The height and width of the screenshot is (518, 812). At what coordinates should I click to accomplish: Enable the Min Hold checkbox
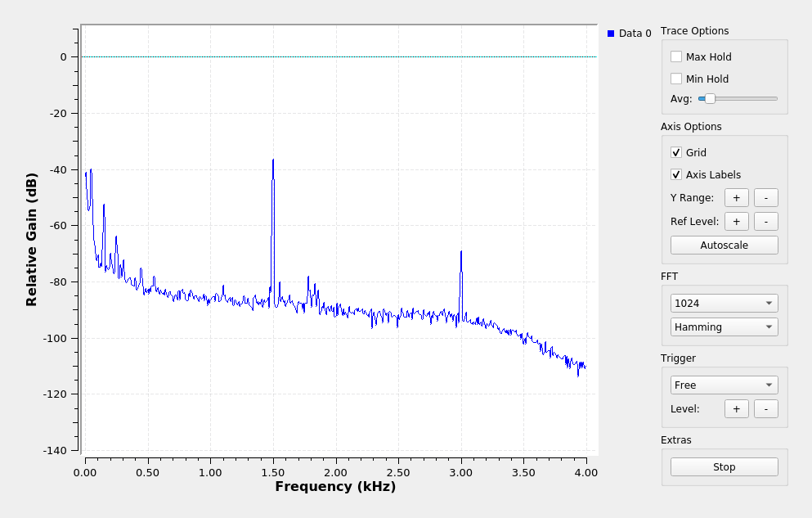[676, 79]
